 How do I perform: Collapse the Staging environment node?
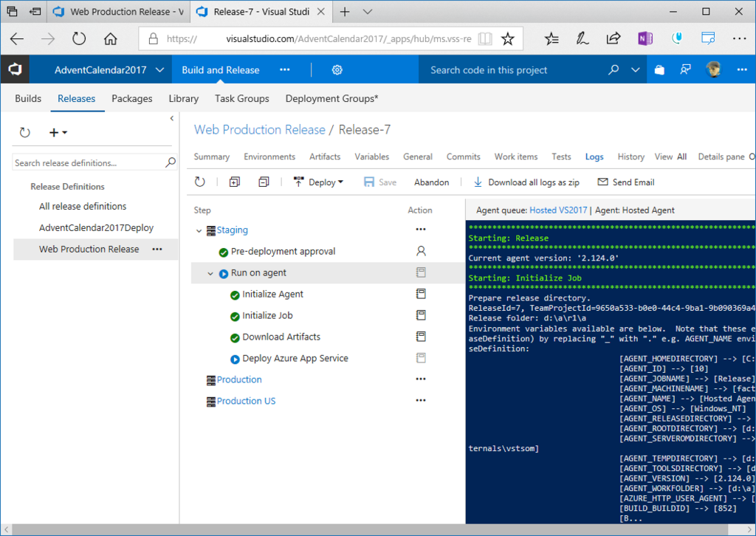click(x=199, y=231)
